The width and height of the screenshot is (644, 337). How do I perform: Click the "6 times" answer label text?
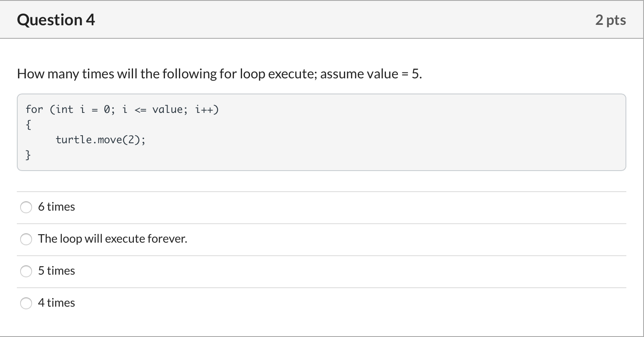(56, 207)
